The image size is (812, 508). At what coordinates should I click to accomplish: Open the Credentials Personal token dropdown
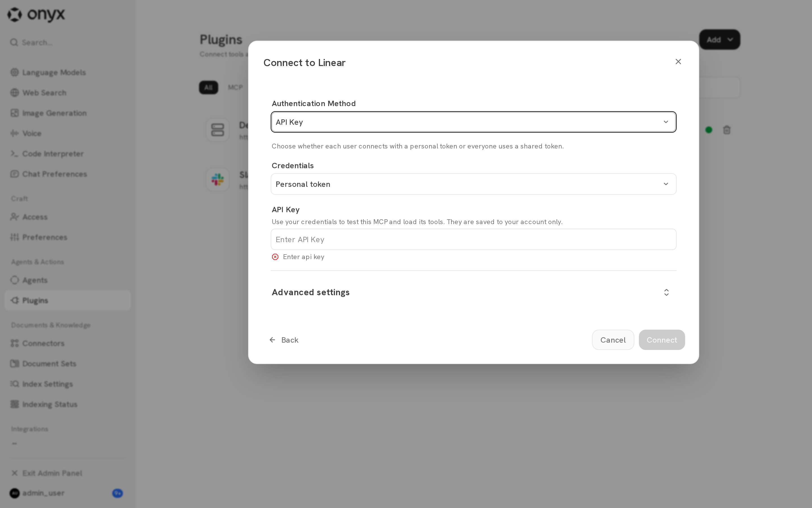[473, 184]
